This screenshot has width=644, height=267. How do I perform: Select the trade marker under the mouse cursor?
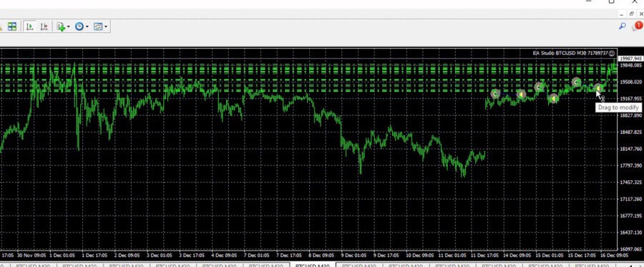point(598,88)
